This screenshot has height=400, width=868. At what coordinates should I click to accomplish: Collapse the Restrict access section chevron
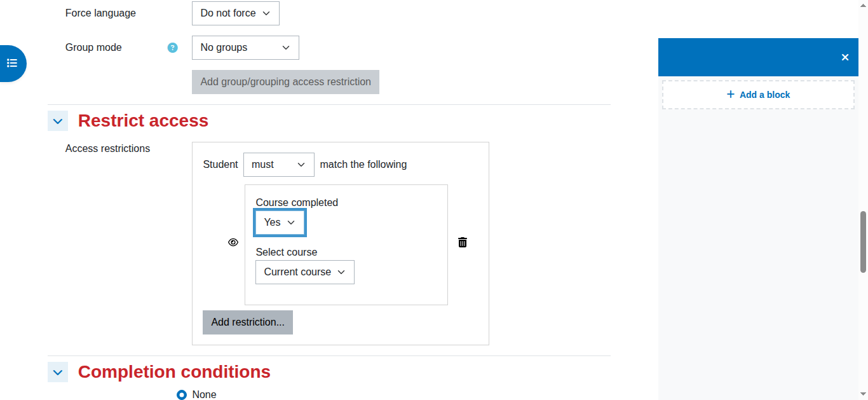tap(58, 121)
